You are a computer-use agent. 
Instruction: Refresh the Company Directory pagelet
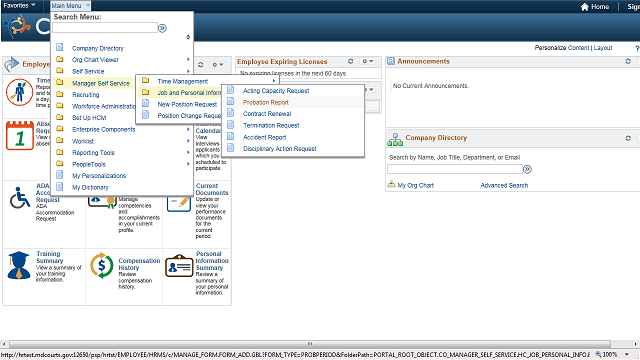click(x=628, y=138)
